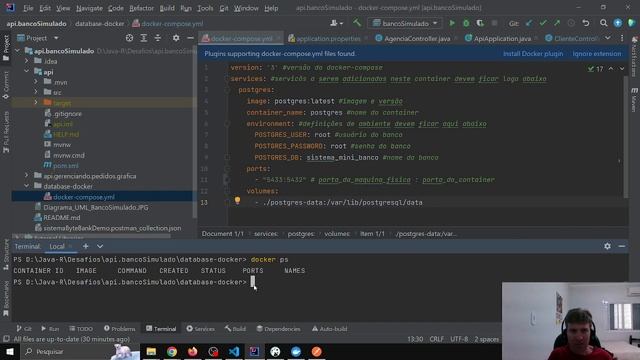The image size is (640, 360).
Task: Collapse all in Project panel
Action: point(158,38)
